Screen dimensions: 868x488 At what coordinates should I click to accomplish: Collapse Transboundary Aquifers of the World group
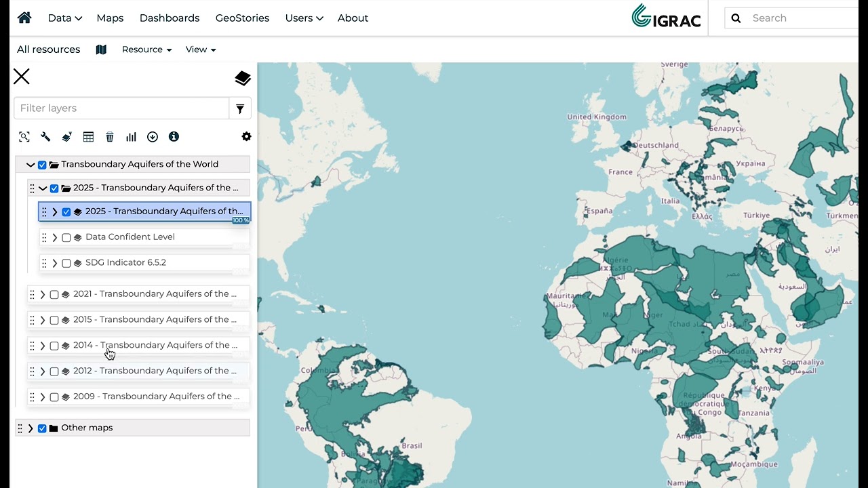pos(31,165)
